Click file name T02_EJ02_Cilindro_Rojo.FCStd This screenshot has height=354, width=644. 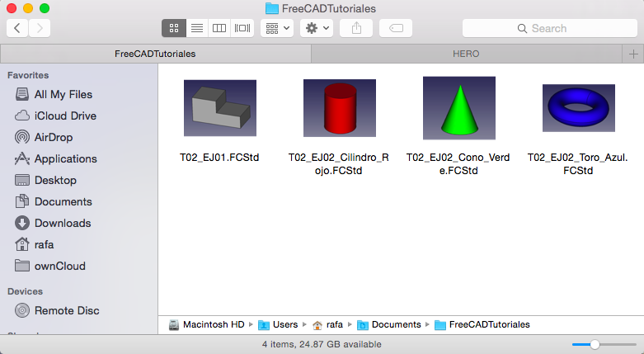tap(338, 163)
